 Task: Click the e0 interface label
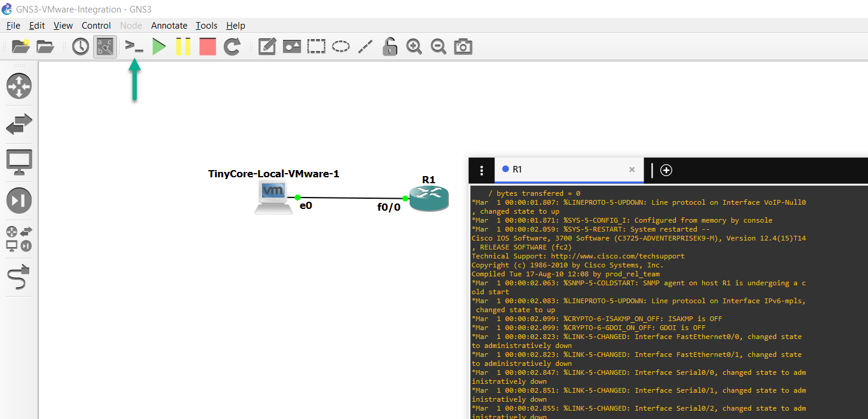coord(306,205)
